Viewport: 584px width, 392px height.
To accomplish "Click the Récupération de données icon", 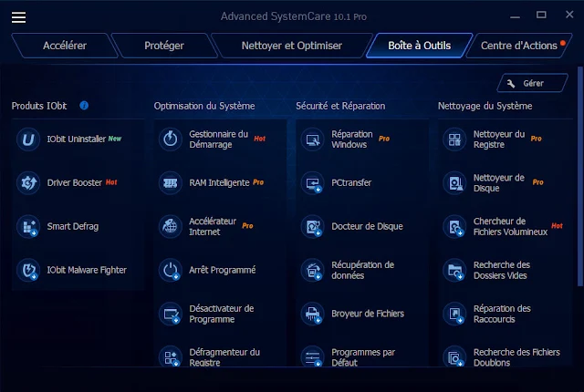I will coord(313,270).
